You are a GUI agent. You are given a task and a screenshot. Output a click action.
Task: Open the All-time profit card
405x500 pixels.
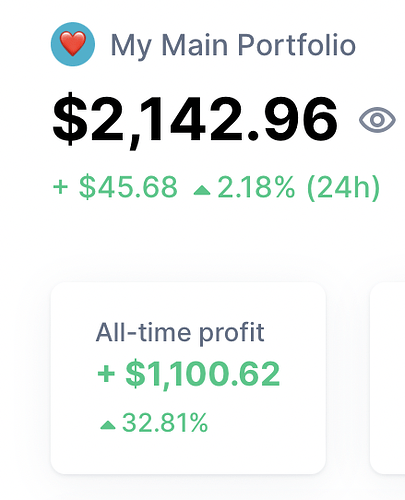click(x=188, y=378)
